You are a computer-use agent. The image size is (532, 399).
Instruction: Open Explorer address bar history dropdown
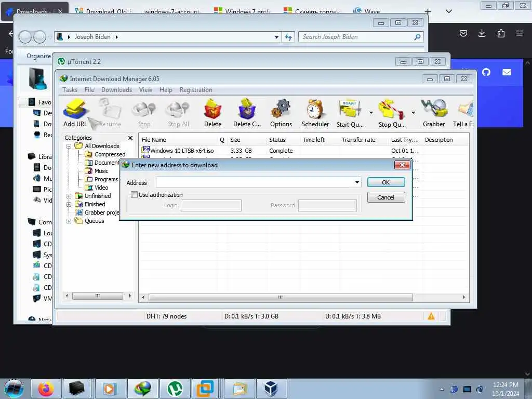pyautogui.click(x=276, y=37)
